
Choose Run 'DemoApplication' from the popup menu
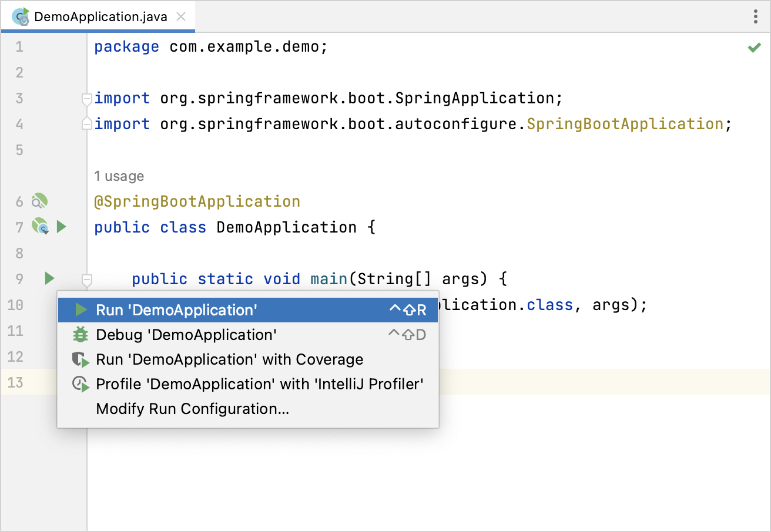click(x=248, y=310)
